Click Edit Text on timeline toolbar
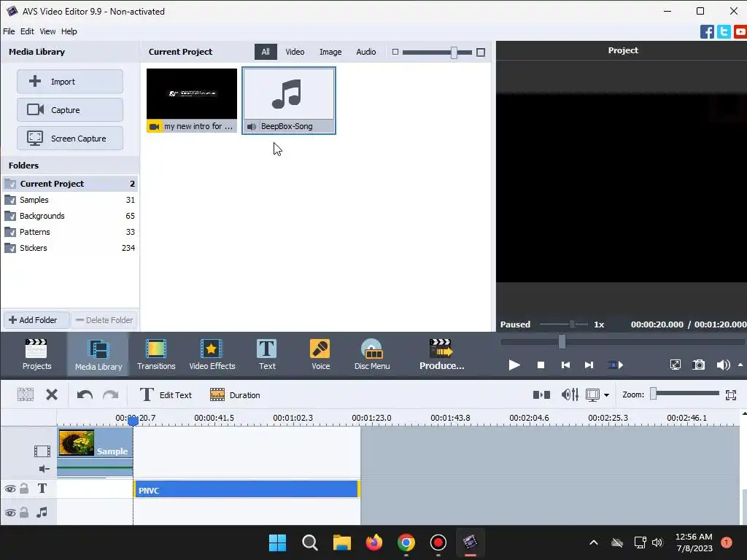The height and width of the screenshot is (560, 747). pos(166,394)
